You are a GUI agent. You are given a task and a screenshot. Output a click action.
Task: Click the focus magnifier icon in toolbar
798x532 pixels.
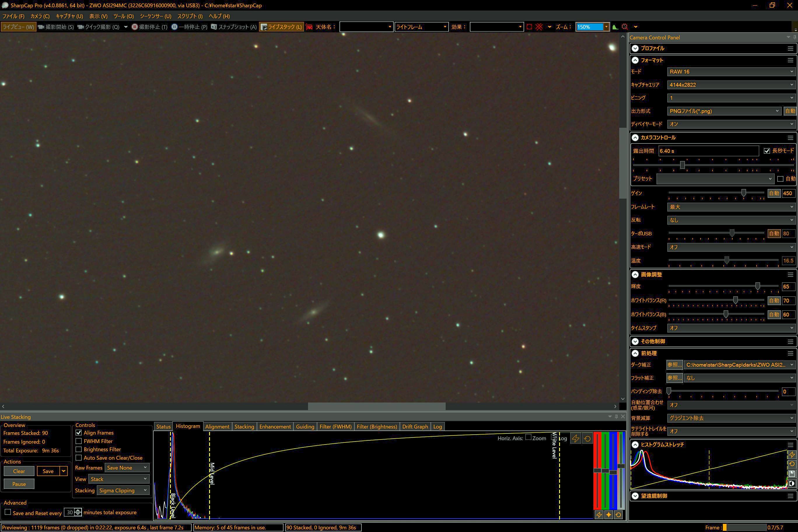[x=625, y=27]
